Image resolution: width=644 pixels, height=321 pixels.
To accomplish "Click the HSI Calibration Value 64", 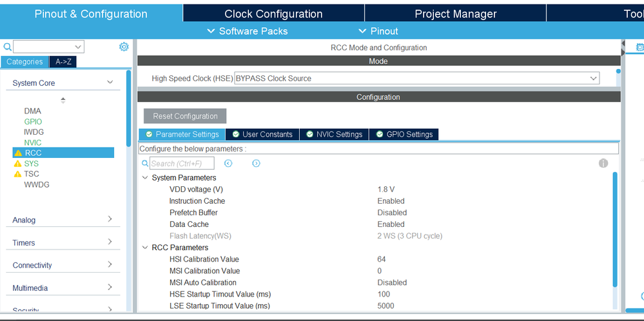I will click(x=382, y=259).
